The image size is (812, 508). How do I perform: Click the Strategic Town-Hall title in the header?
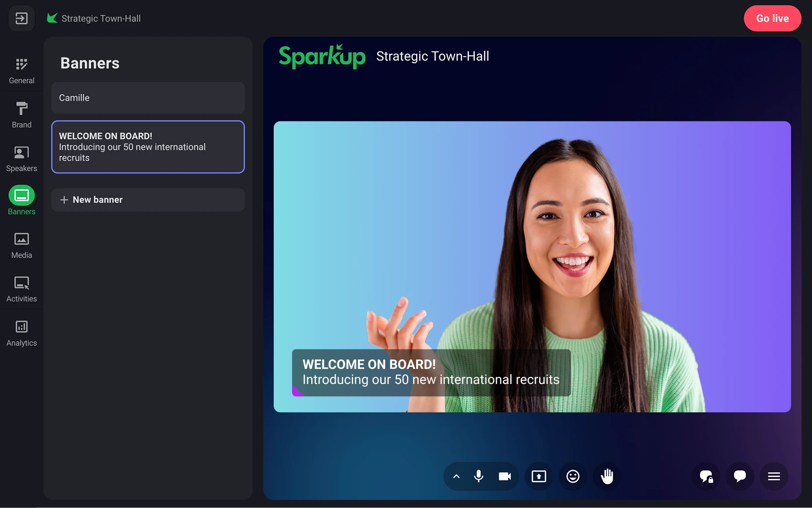pos(101,18)
